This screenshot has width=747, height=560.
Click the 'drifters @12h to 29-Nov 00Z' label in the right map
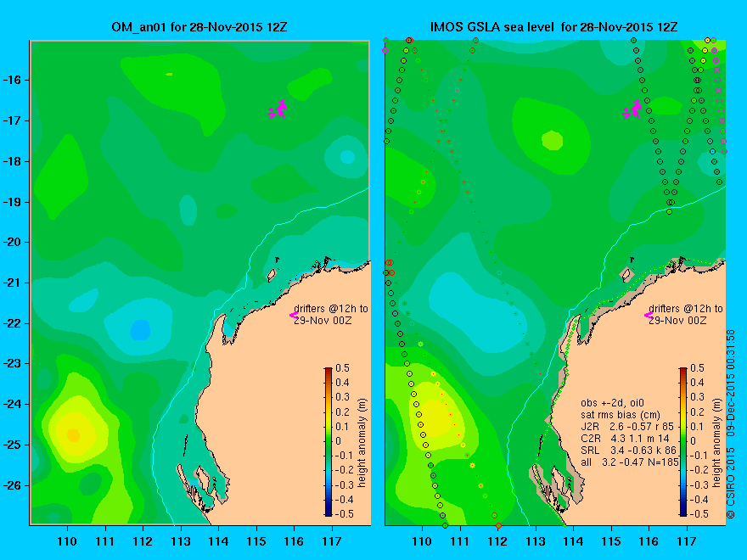point(686,314)
